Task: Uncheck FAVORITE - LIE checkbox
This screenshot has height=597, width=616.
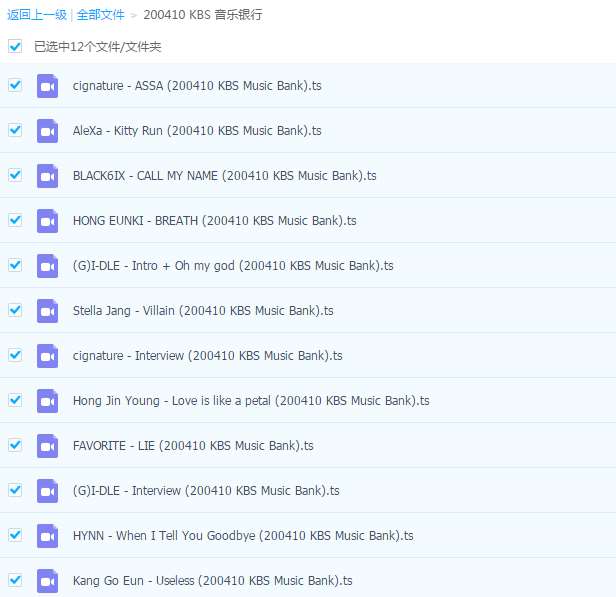Action: pos(15,445)
